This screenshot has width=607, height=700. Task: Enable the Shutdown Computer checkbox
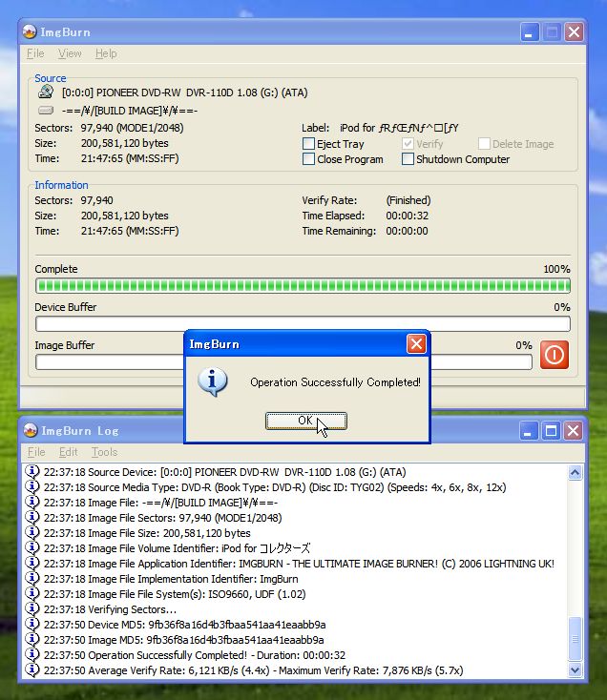(408, 159)
